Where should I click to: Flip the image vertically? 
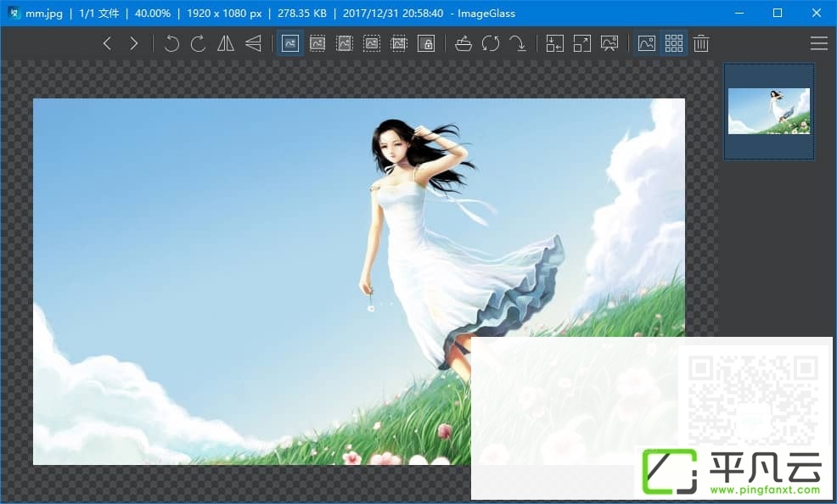point(253,43)
